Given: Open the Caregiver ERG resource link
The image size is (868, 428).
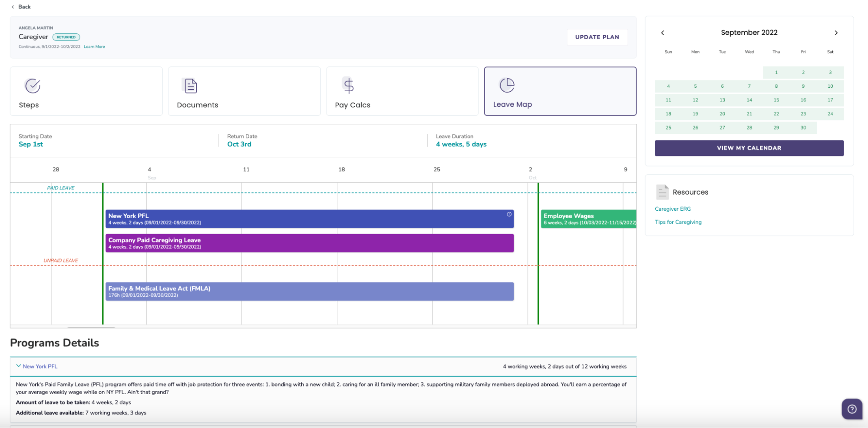Looking at the screenshot, I should click(672, 209).
